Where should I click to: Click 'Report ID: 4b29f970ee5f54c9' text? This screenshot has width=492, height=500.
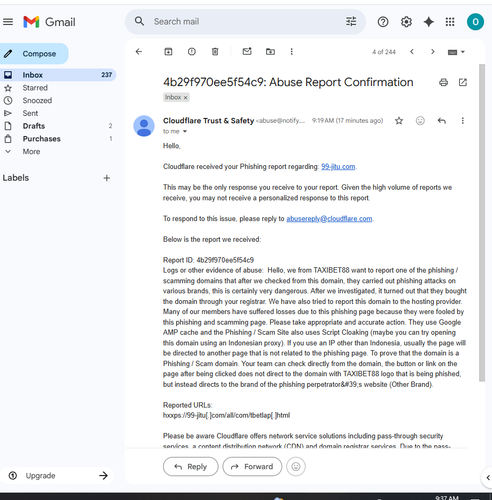[x=208, y=260]
